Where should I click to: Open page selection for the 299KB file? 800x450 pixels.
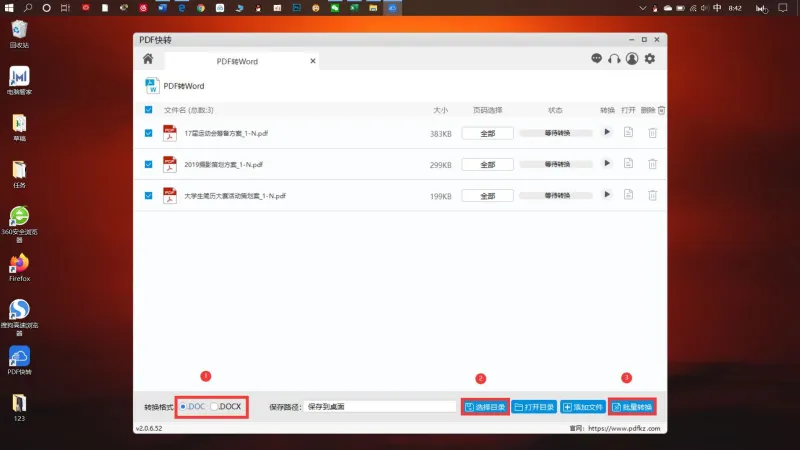(x=487, y=164)
